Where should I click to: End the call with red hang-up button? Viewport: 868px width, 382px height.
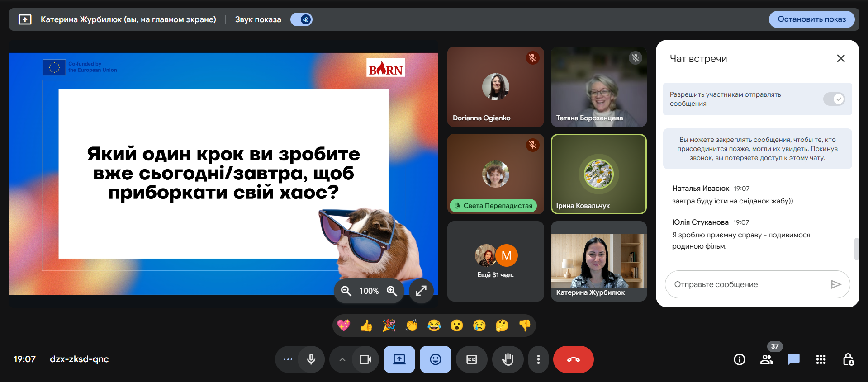pyautogui.click(x=573, y=359)
